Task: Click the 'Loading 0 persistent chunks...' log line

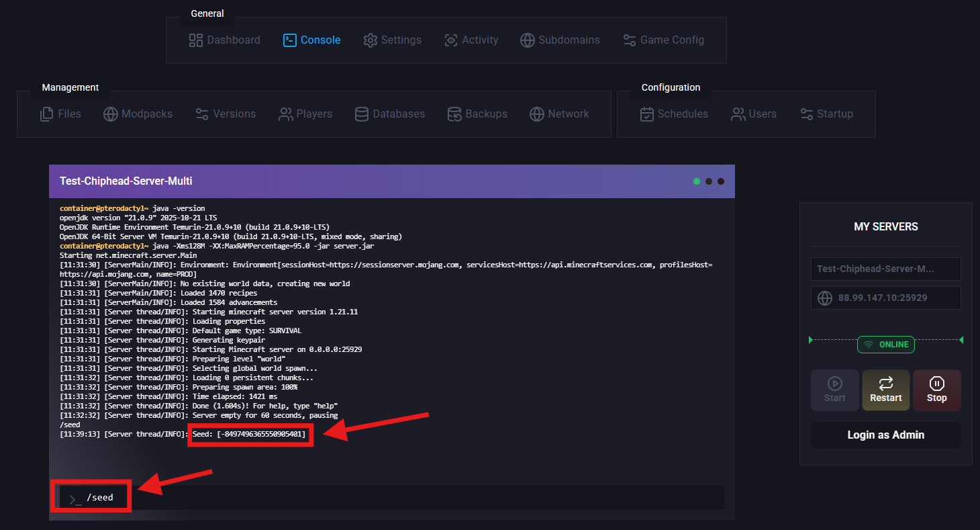Action: click(187, 378)
